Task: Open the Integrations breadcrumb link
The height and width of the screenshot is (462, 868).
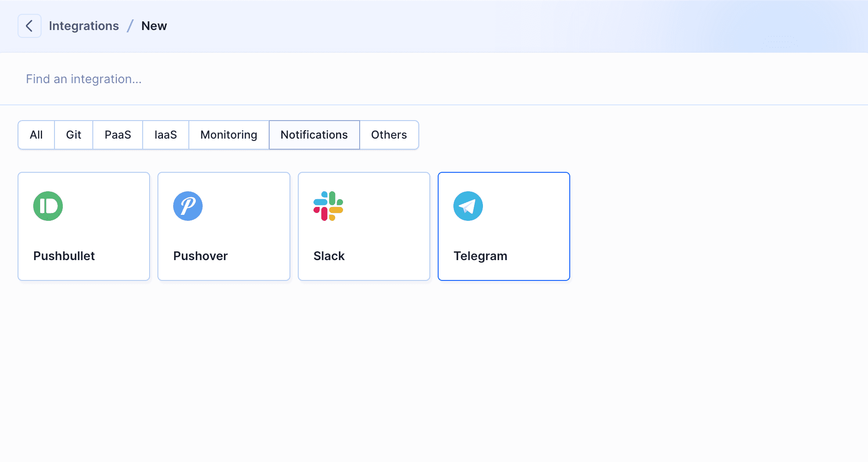Action: 84,26
